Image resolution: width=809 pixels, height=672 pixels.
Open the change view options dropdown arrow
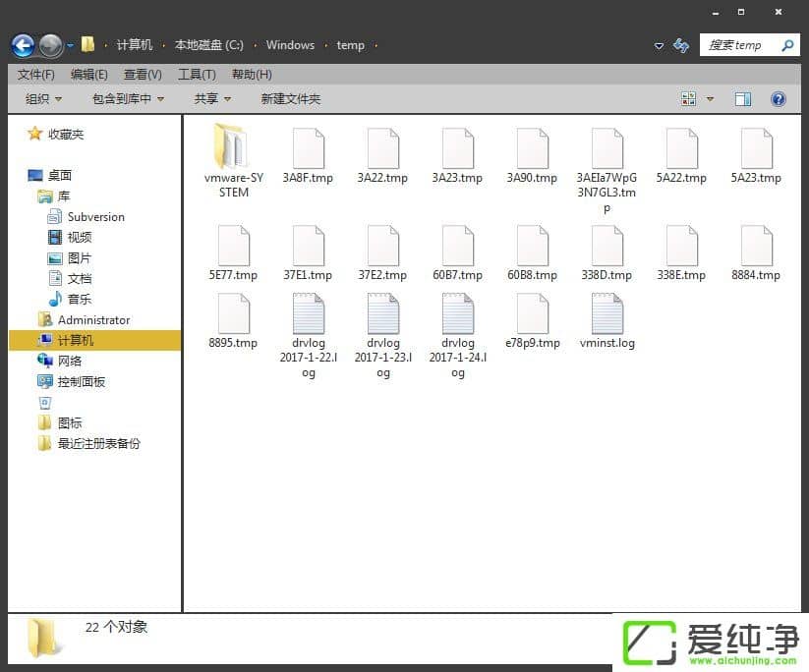710,99
